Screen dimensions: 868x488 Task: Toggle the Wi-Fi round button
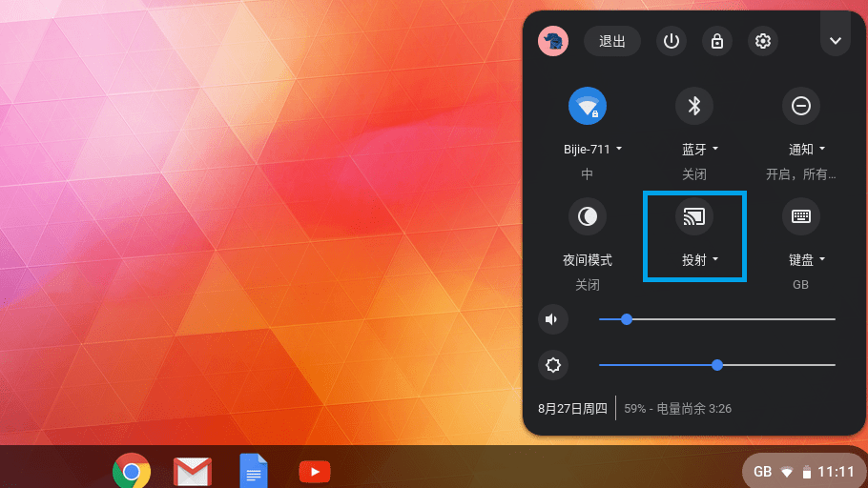[588, 106]
